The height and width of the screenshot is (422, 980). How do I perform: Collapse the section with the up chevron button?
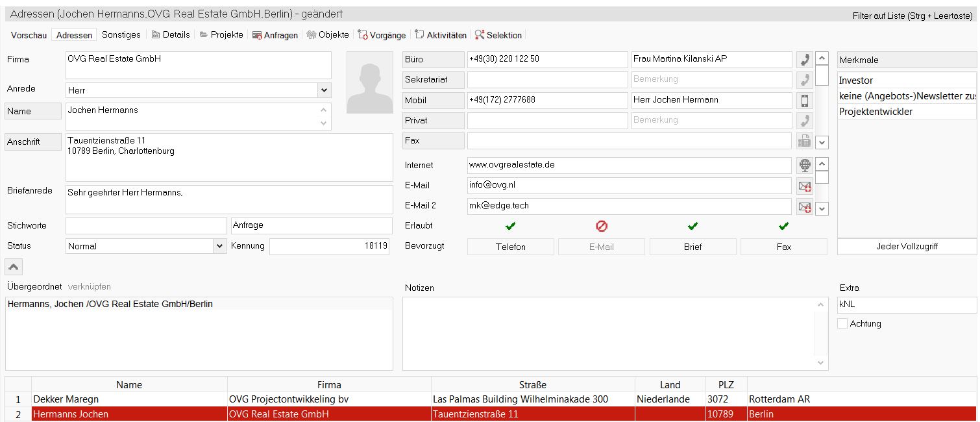coord(14,266)
